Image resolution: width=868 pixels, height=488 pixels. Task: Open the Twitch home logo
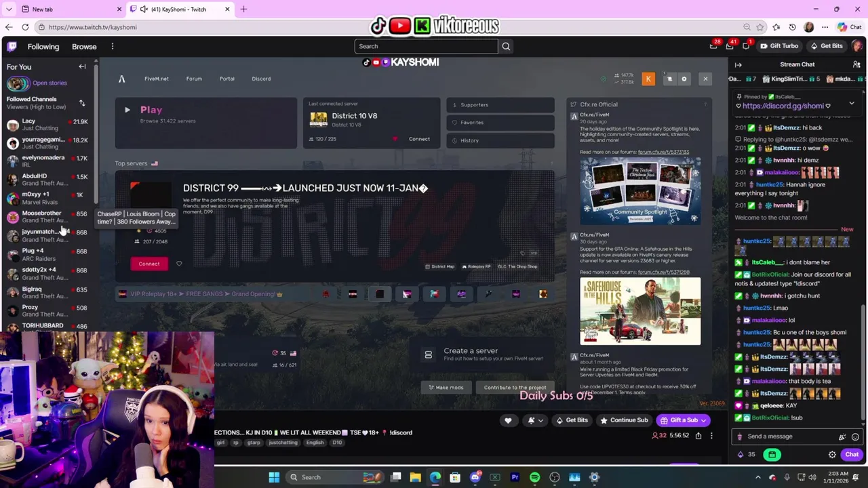pyautogui.click(x=12, y=46)
